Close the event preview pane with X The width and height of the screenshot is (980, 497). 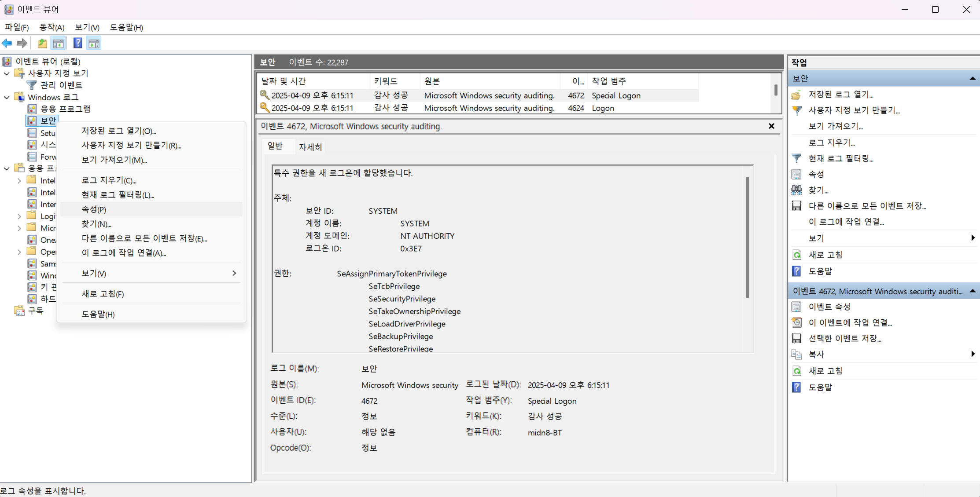[771, 126]
